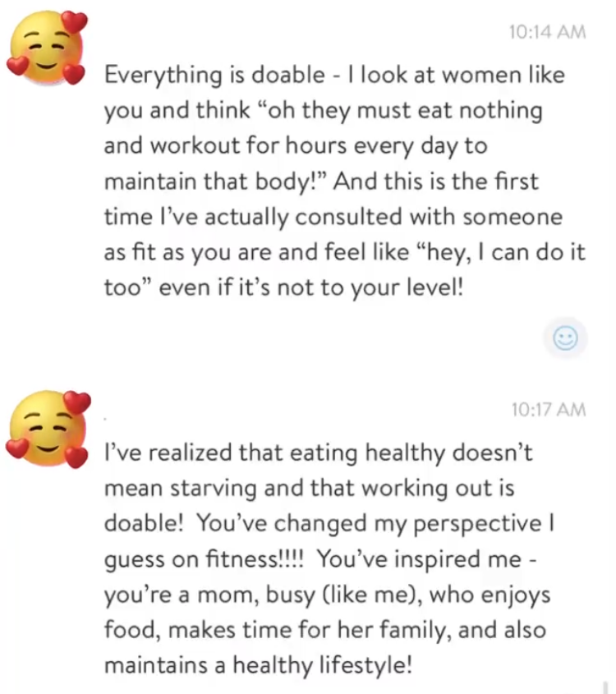Screen dimensions: 616x694
Task: Click the words "You've inspired me"
Action: [418, 558]
